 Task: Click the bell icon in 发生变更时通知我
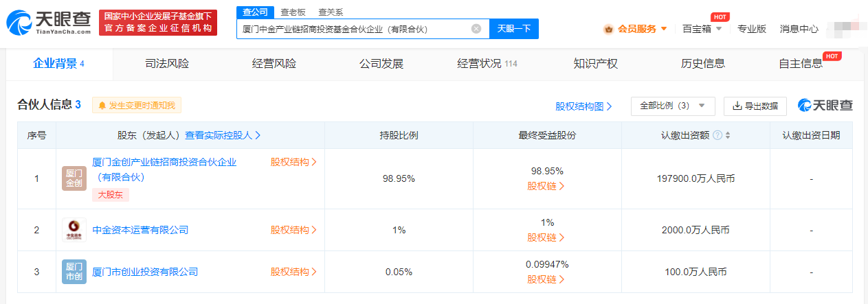(102, 106)
